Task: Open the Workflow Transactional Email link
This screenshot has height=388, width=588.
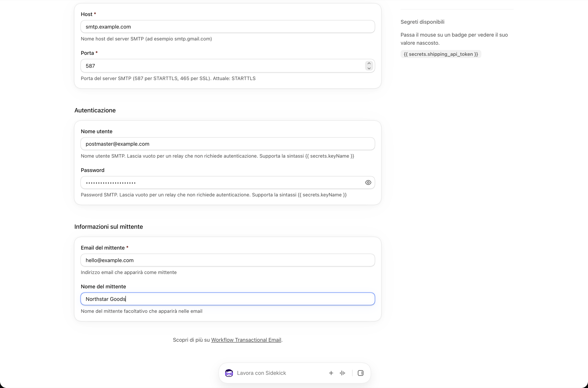Action: [246, 340]
